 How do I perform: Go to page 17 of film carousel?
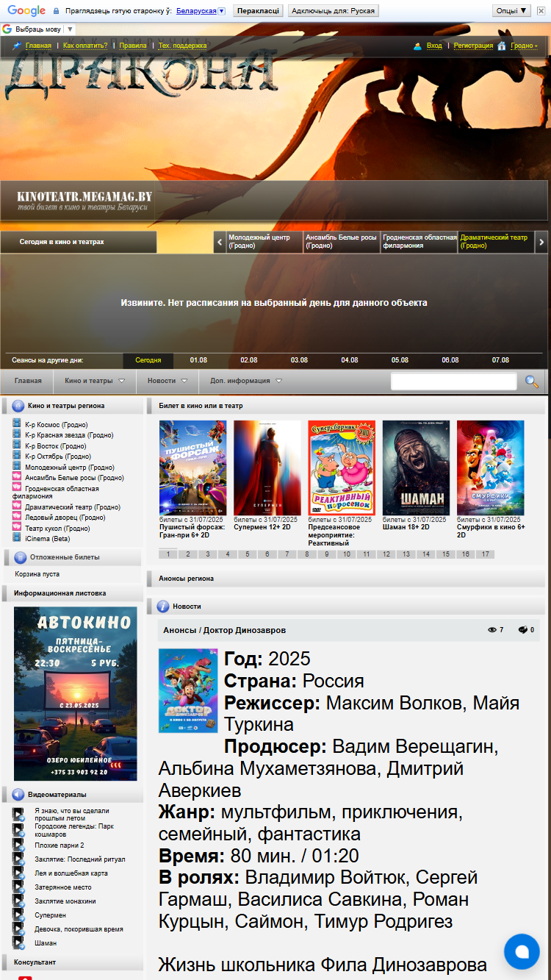click(x=485, y=554)
